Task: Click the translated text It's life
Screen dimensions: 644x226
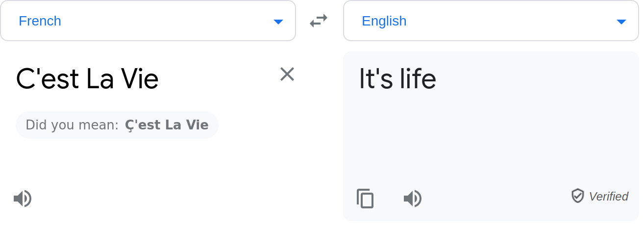Action: [397, 79]
